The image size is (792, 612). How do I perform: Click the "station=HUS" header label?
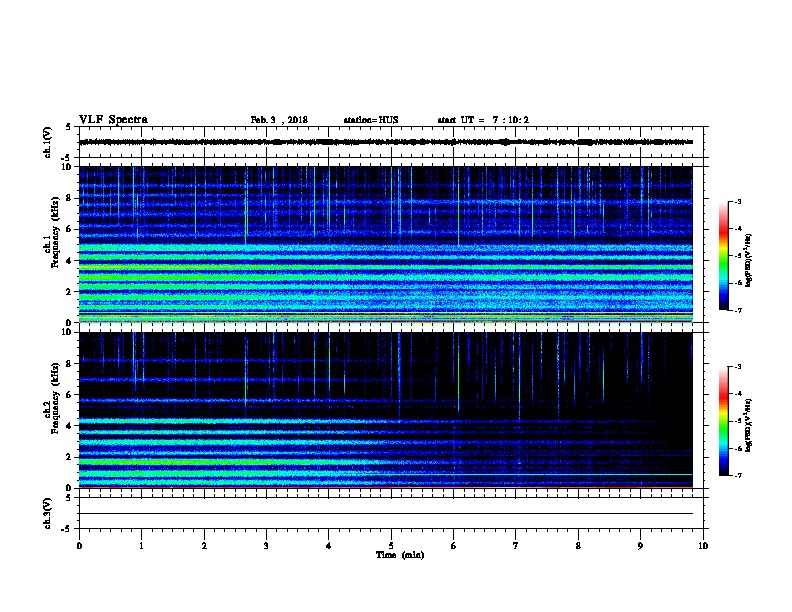tap(371, 120)
